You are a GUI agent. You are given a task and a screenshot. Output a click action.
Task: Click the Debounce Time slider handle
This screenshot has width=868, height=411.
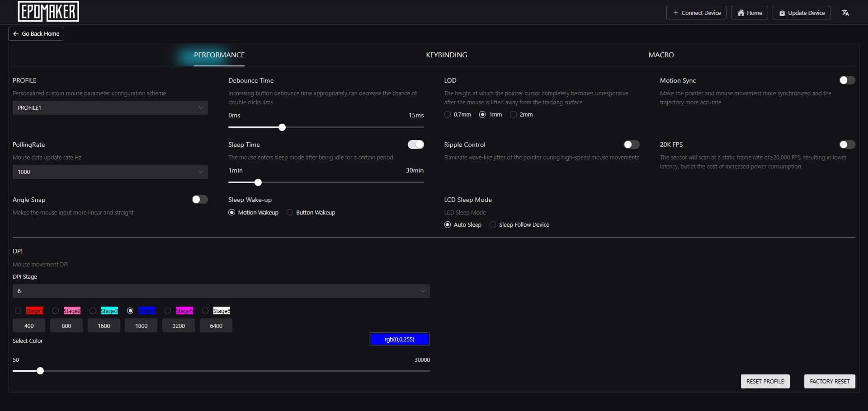point(282,127)
